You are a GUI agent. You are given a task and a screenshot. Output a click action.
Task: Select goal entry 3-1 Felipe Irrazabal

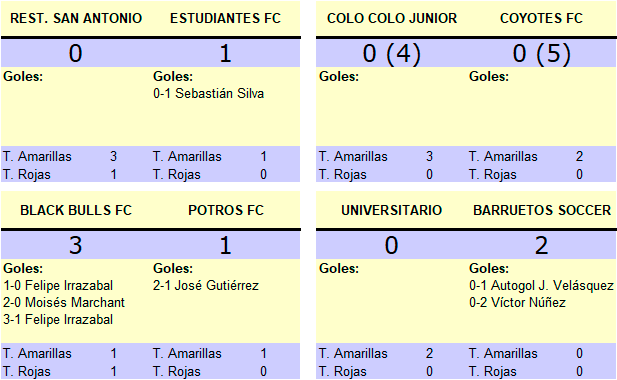tap(58, 319)
